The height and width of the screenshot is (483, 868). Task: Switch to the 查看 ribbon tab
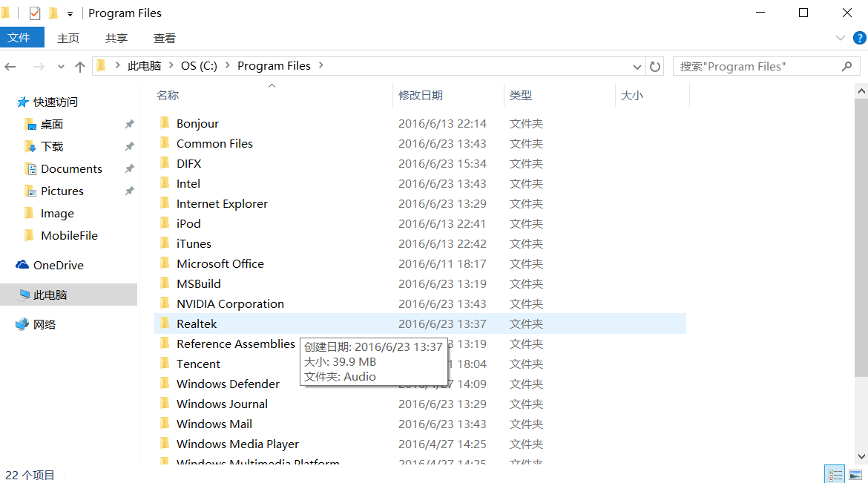[165, 39]
